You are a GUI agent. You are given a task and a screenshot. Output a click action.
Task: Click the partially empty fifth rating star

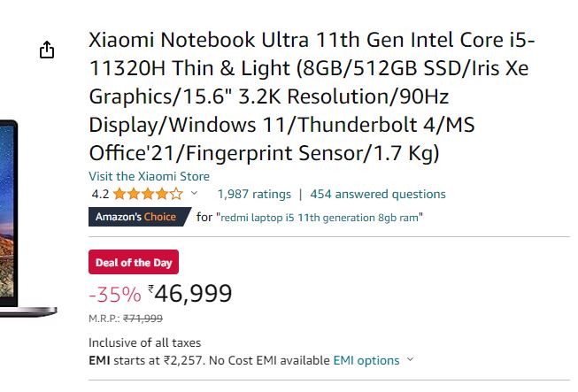point(176,194)
